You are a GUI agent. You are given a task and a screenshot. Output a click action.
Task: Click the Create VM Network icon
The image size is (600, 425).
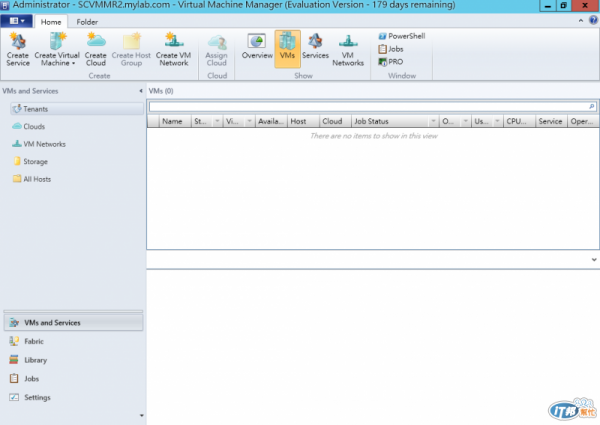(173, 50)
